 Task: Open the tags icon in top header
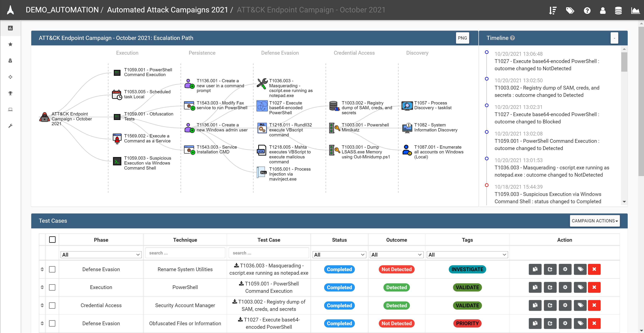[570, 10]
